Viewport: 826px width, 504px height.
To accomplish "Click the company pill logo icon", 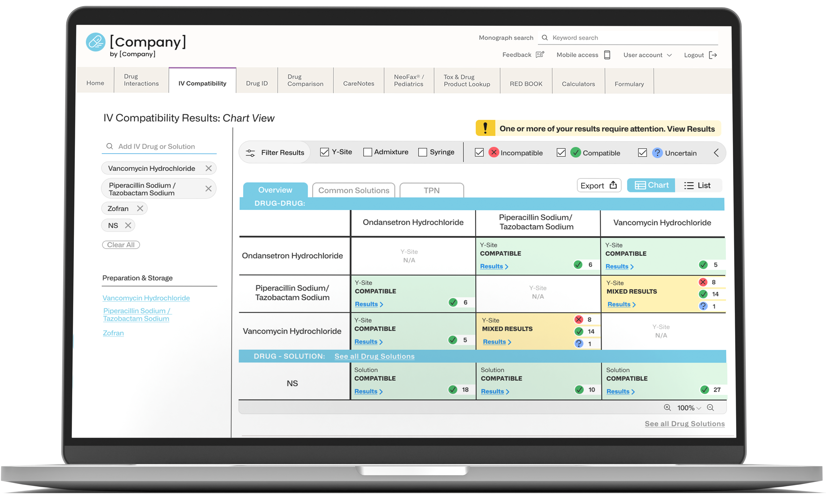I will [95, 42].
